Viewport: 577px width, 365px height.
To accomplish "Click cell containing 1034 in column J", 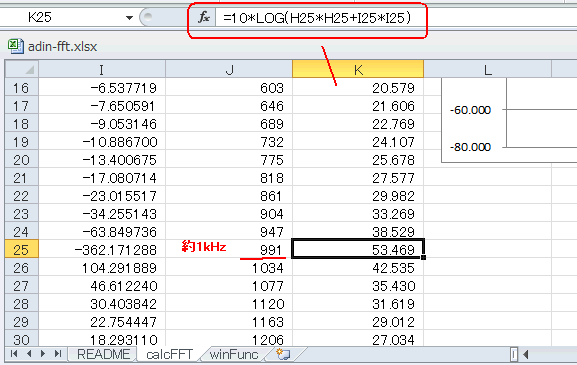I will (x=229, y=268).
